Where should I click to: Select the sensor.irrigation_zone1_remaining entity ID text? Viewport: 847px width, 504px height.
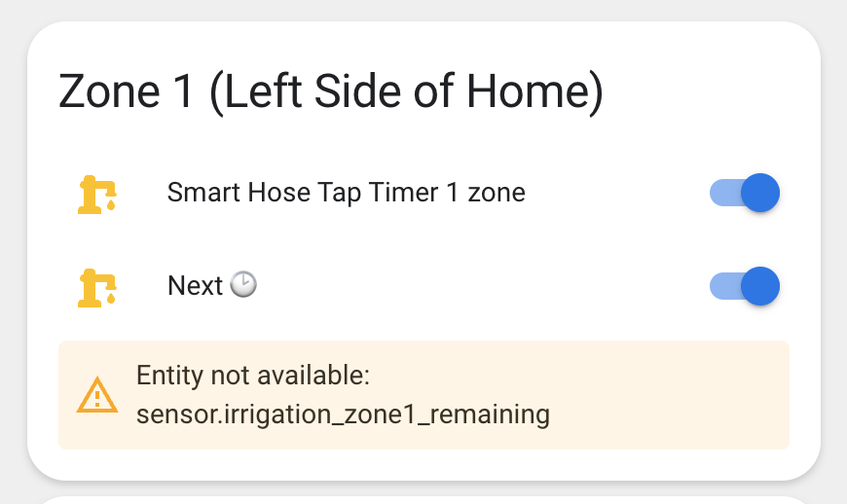click(343, 415)
